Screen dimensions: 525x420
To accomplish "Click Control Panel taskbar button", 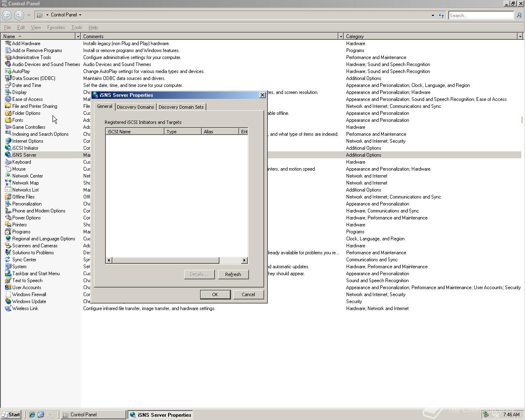I will click(94, 415).
